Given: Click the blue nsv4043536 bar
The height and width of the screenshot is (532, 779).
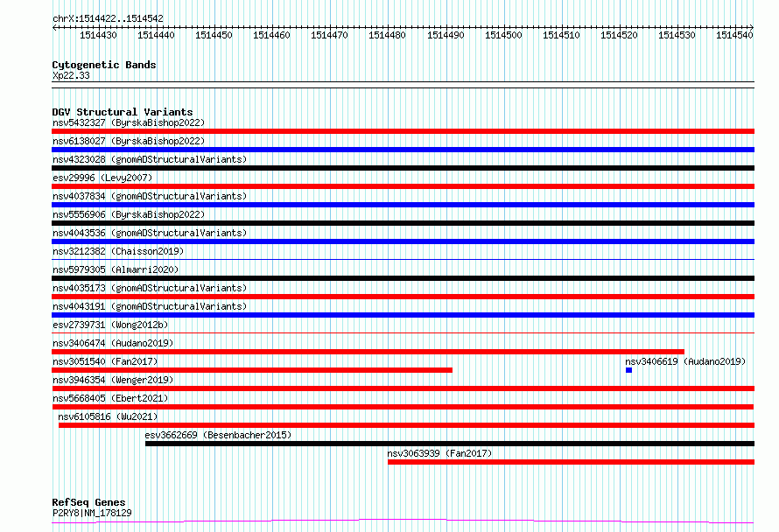Looking at the screenshot, I should (x=403, y=241).
